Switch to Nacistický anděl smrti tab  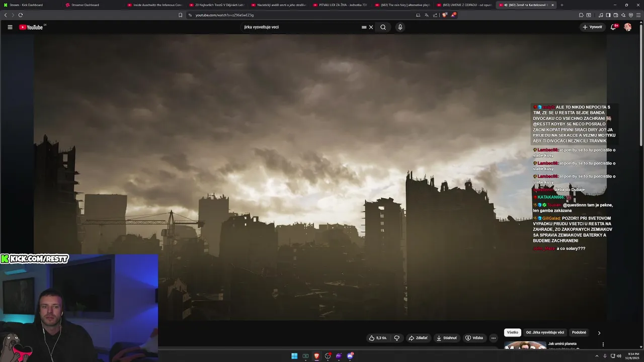279,5
